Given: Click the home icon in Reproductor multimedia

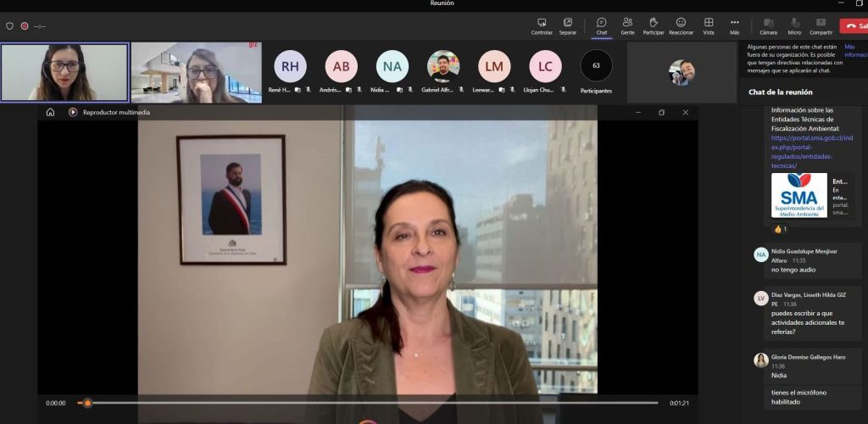Looking at the screenshot, I should [x=50, y=112].
